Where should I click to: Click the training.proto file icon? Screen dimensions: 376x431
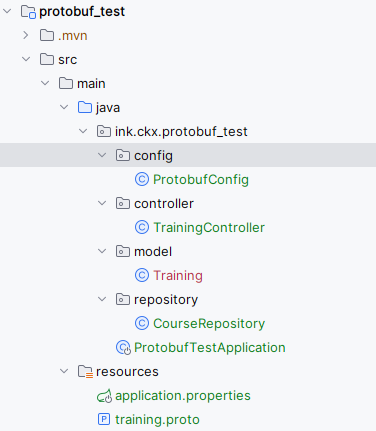104,419
